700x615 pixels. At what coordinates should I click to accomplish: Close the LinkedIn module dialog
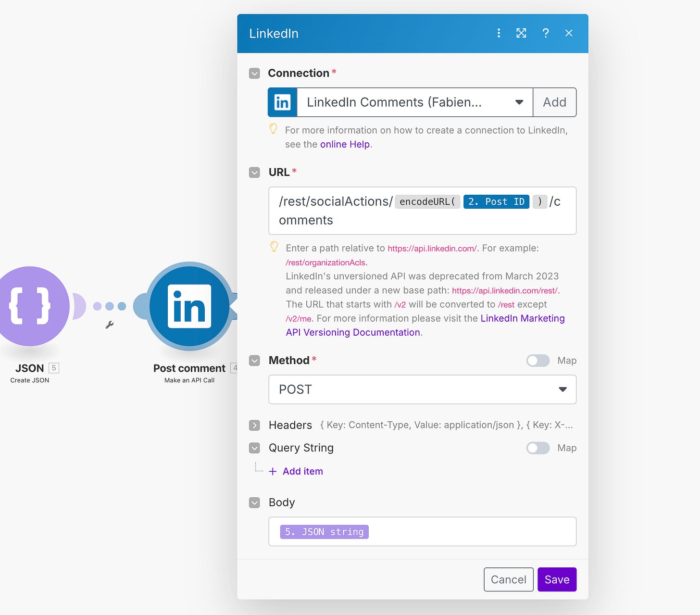[x=569, y=33]
